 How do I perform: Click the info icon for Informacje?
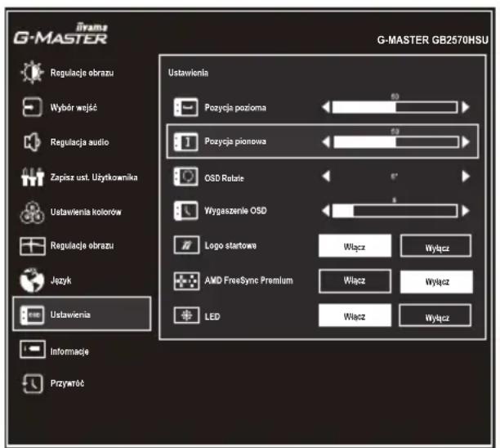(x=32, y=349)
